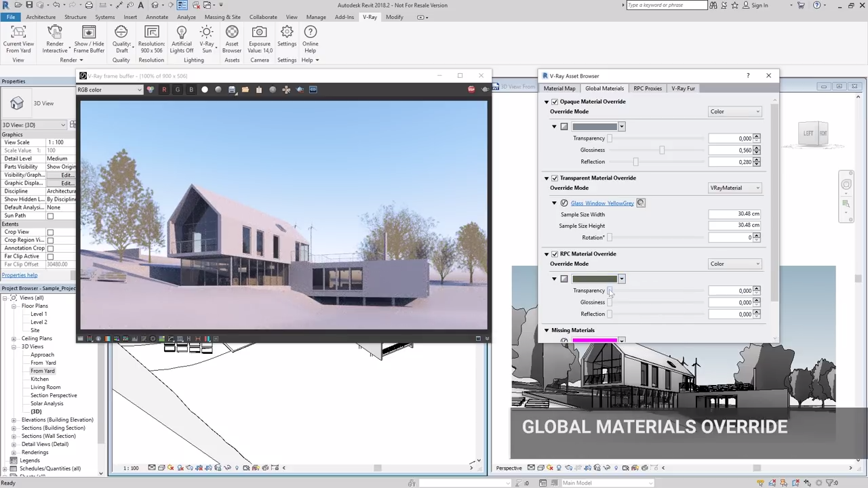Click the V-Ray Sun icon
The height and width of the screenshot is (488, 868).
pyautogui.click(x=207, y=33)
